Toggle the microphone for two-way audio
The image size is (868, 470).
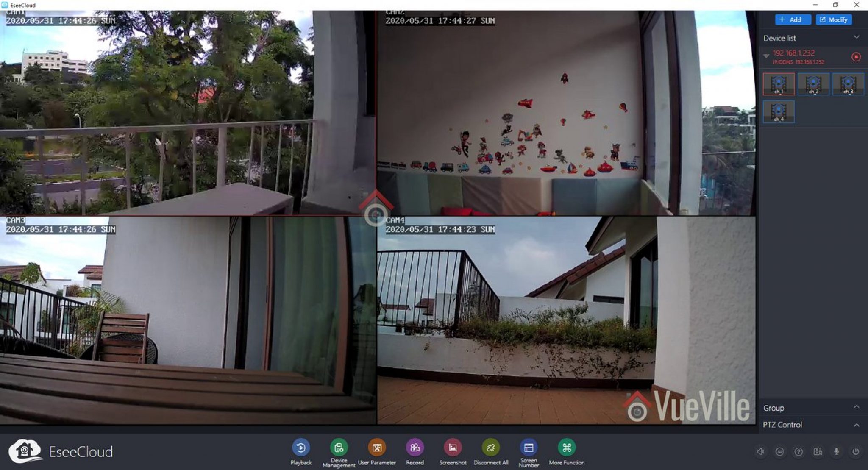coord(836,452)
